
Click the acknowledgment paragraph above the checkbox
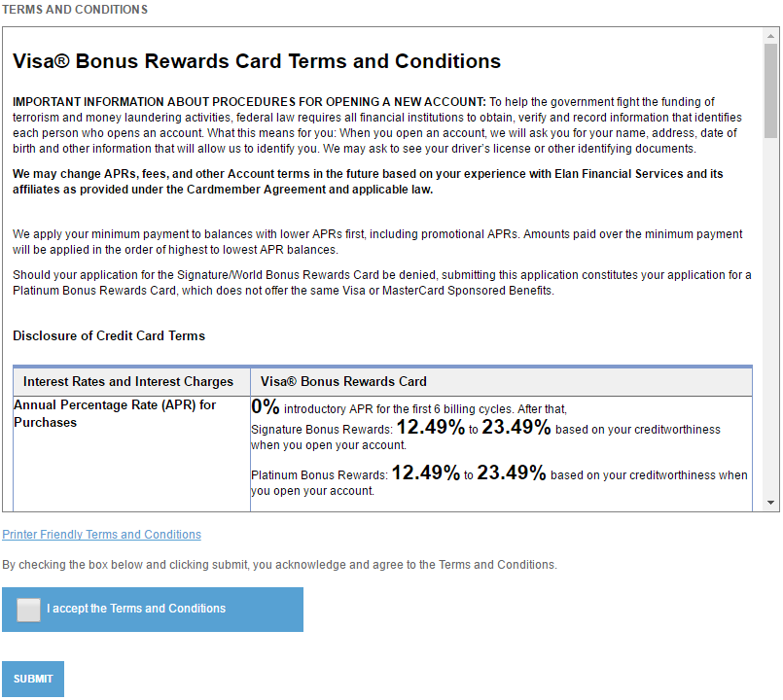tap(280, 564)
